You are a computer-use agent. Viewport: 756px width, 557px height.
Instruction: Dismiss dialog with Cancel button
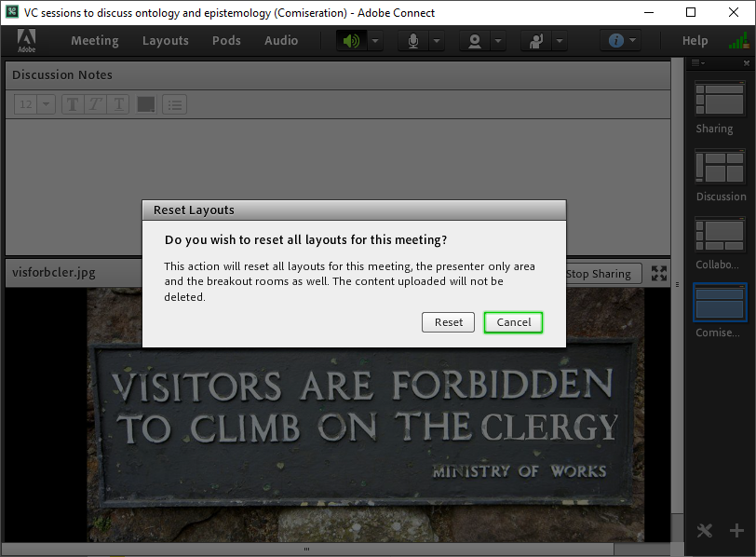(514, 322)
